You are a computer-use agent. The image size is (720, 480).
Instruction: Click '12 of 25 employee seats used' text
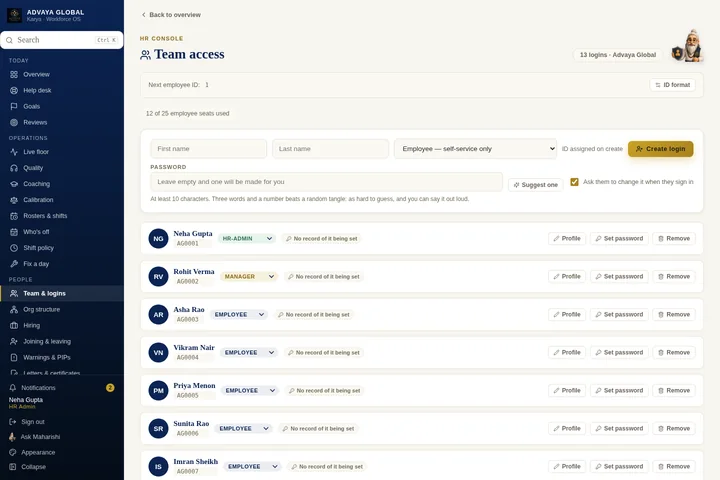(x=187, y=113)
